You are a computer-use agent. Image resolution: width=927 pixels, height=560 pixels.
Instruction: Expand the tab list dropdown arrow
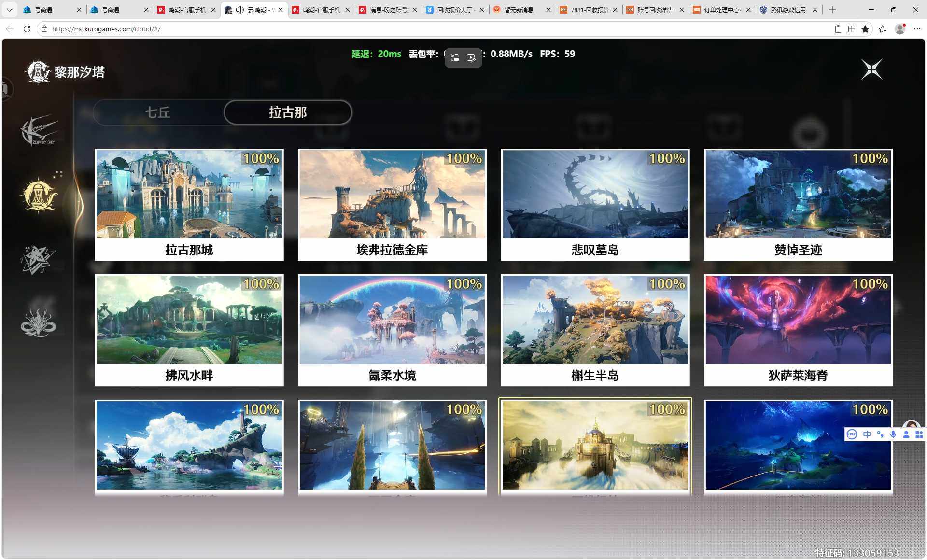(x=9, y=10)
